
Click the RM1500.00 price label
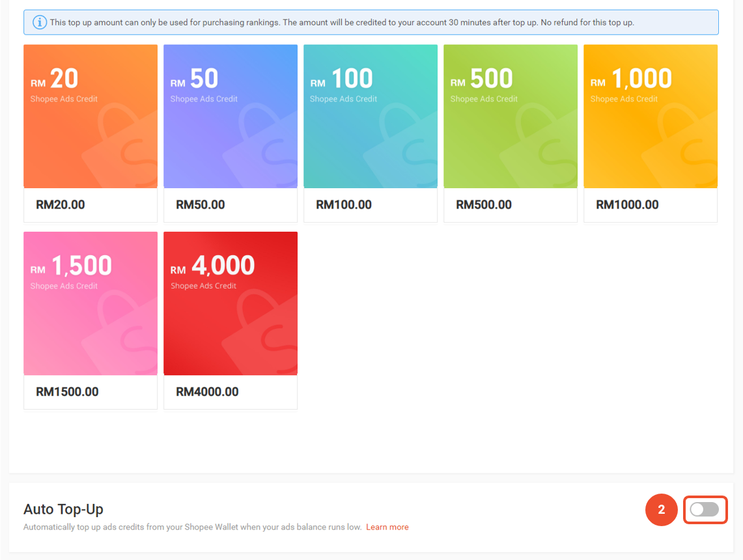click(x=67, y=391)
